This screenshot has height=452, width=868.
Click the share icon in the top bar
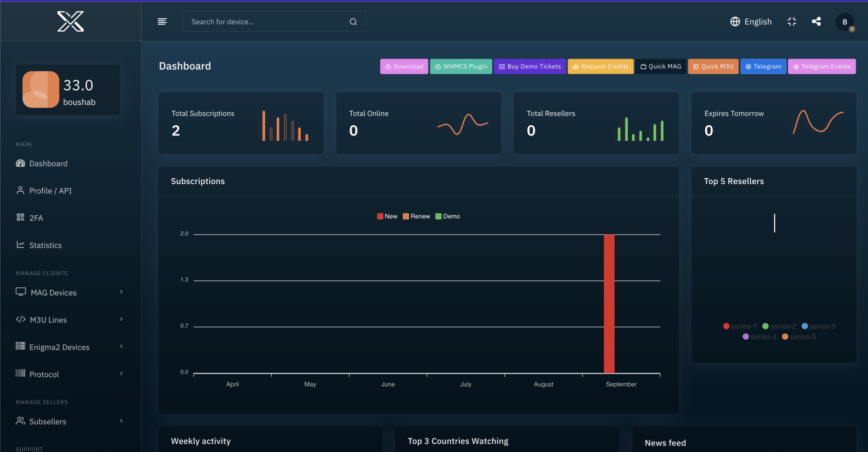pos(816,22)
